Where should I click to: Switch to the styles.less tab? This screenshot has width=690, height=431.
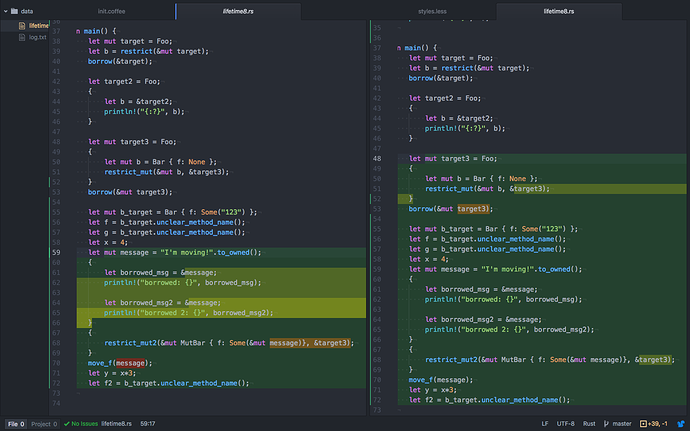point(434,11)
